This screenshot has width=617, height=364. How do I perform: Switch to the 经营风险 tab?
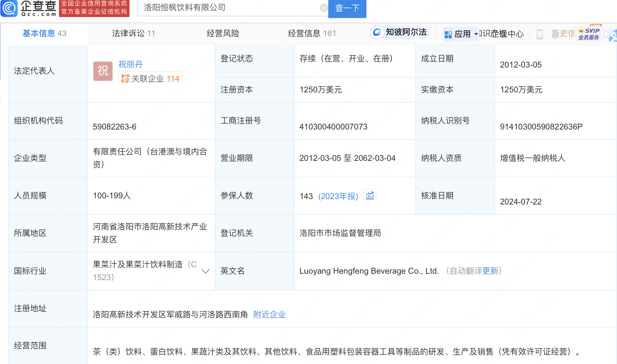point(223,33)
